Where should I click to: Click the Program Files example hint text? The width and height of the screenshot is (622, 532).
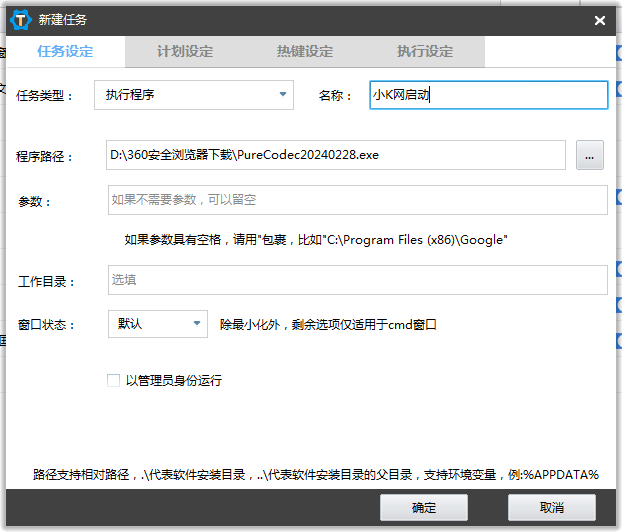316,240
